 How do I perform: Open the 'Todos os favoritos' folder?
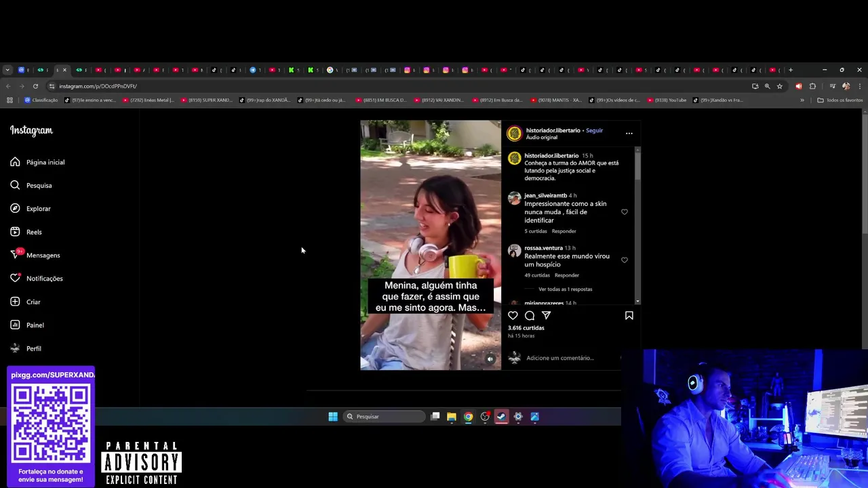coord(840,100)
